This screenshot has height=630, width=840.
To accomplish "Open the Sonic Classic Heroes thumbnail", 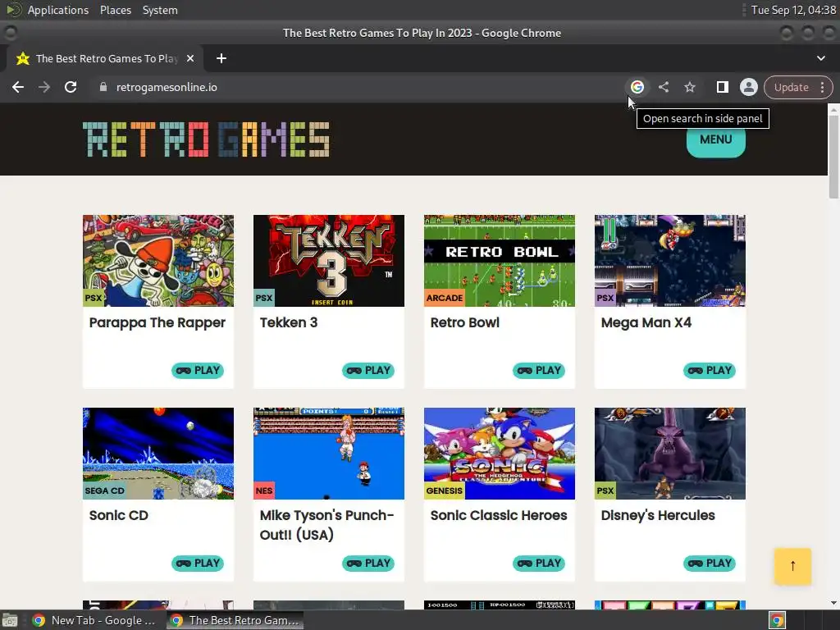I will coord(500,454).
